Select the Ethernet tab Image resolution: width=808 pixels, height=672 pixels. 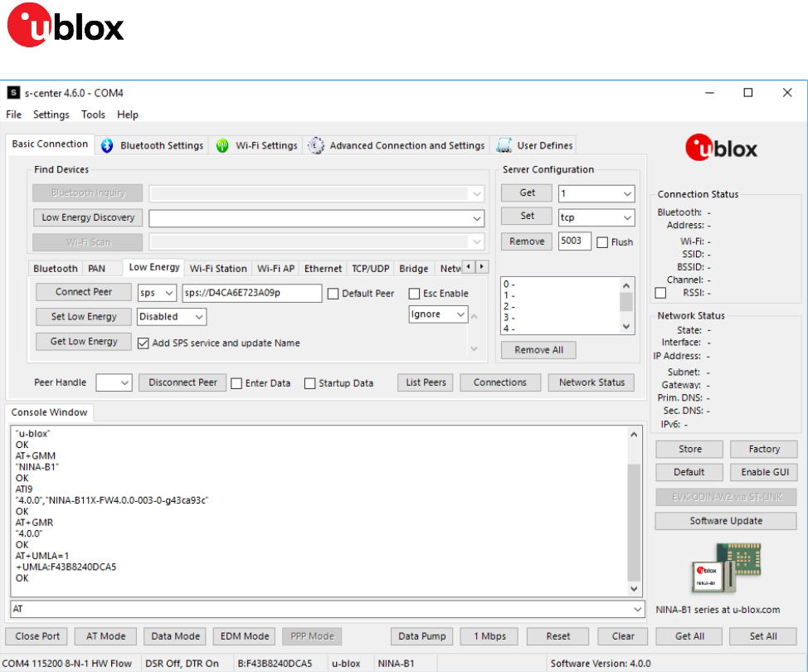click(x=323, y=269)
